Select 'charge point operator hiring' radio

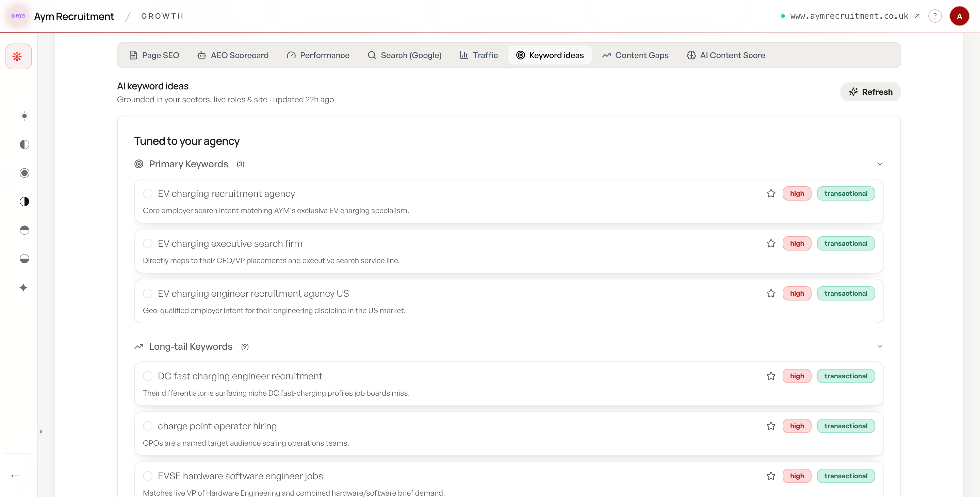click(148, 426)
